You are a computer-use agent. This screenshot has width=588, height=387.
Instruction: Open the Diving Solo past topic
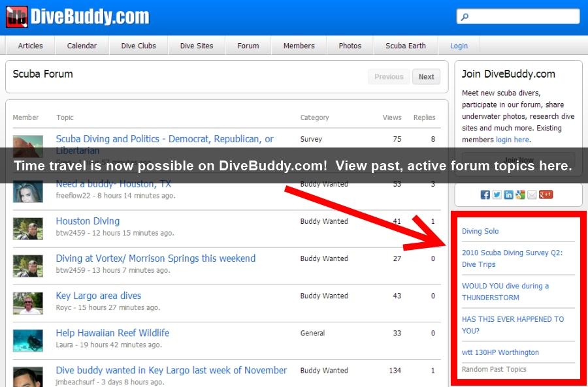(480, 231)
